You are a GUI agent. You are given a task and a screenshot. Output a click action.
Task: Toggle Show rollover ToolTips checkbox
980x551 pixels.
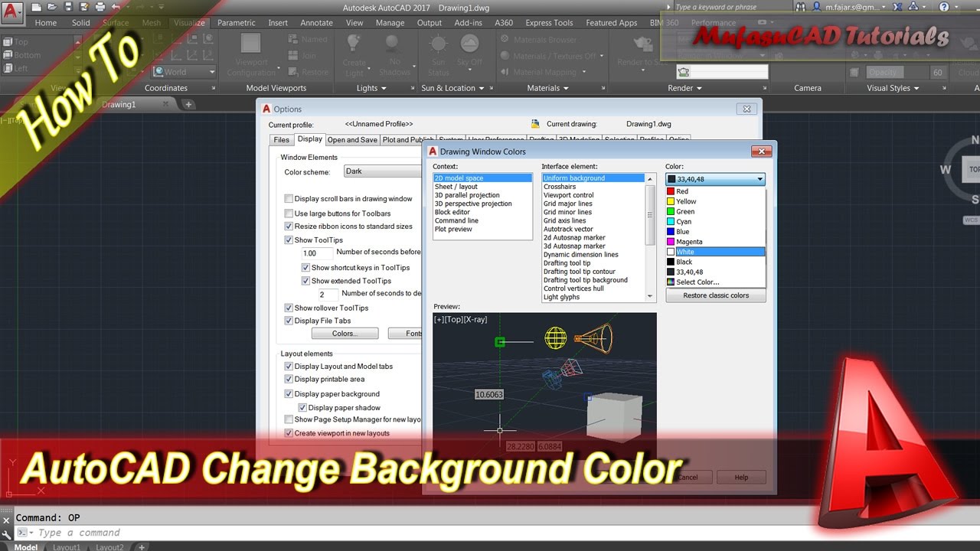pos(289,308)
